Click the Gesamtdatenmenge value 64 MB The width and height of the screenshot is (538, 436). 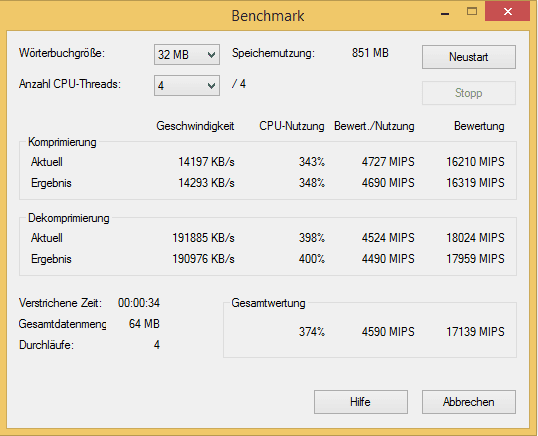(144, 324)
